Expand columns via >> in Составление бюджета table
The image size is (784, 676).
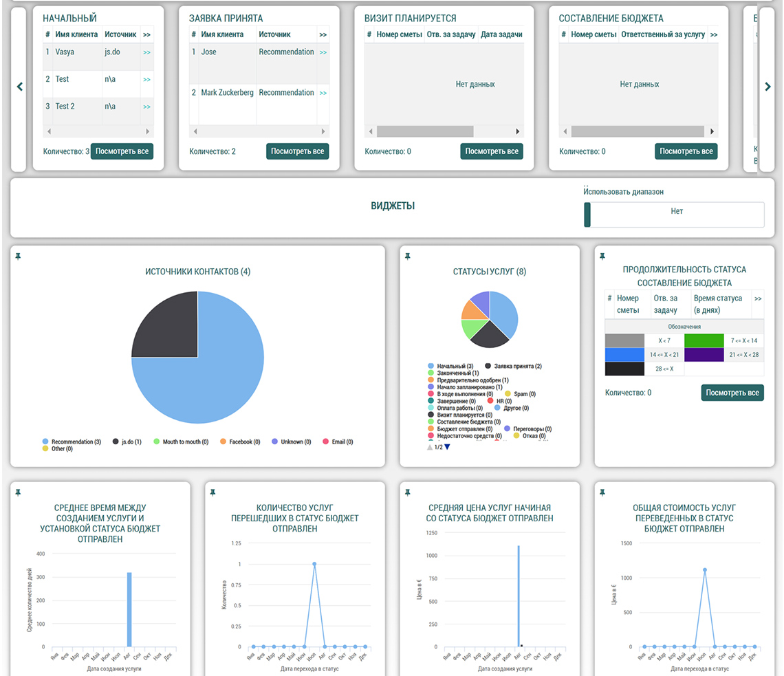click(x=713, y=34)
